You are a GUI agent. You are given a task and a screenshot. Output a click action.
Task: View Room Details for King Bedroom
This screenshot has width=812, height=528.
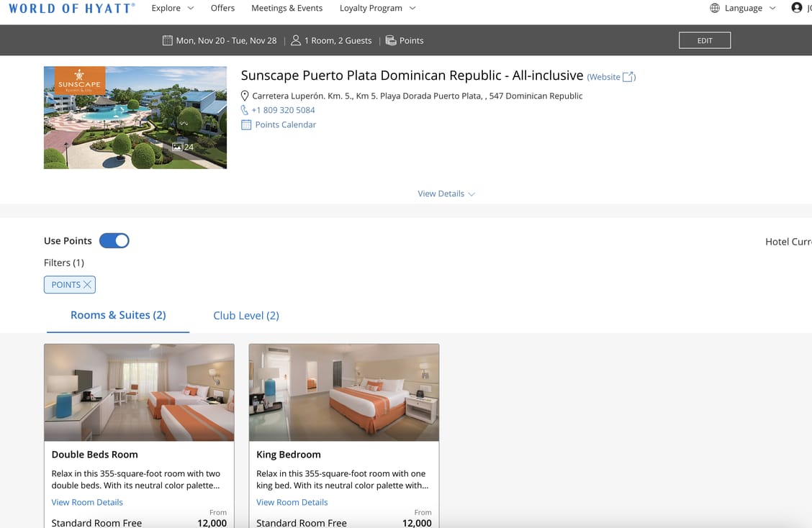292,502
